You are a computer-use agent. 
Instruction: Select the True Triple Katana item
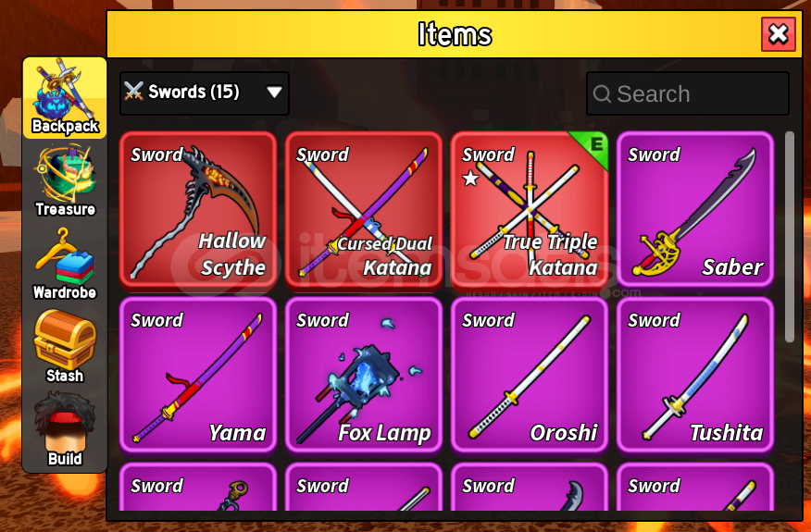pos(530,209)
